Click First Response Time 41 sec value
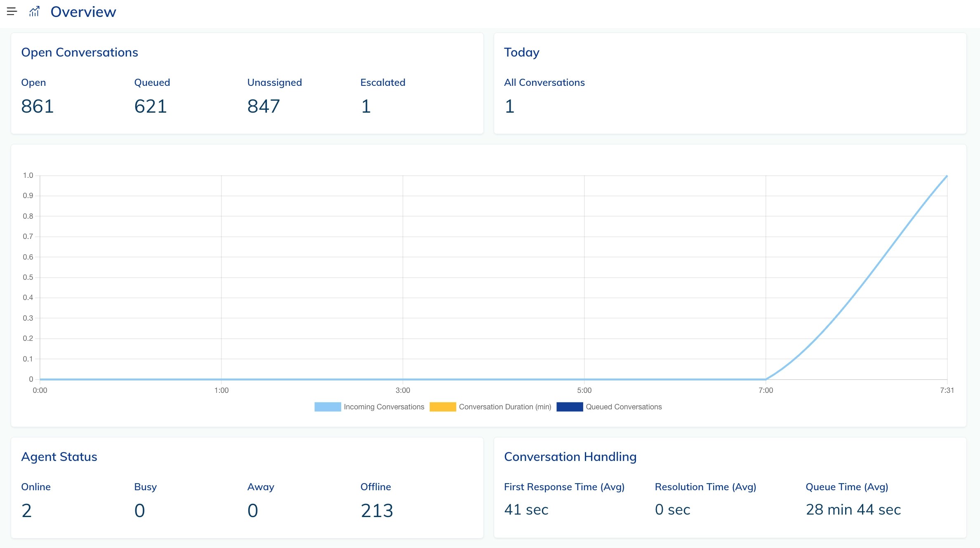The image size is (980, 548). click(526, 510)
